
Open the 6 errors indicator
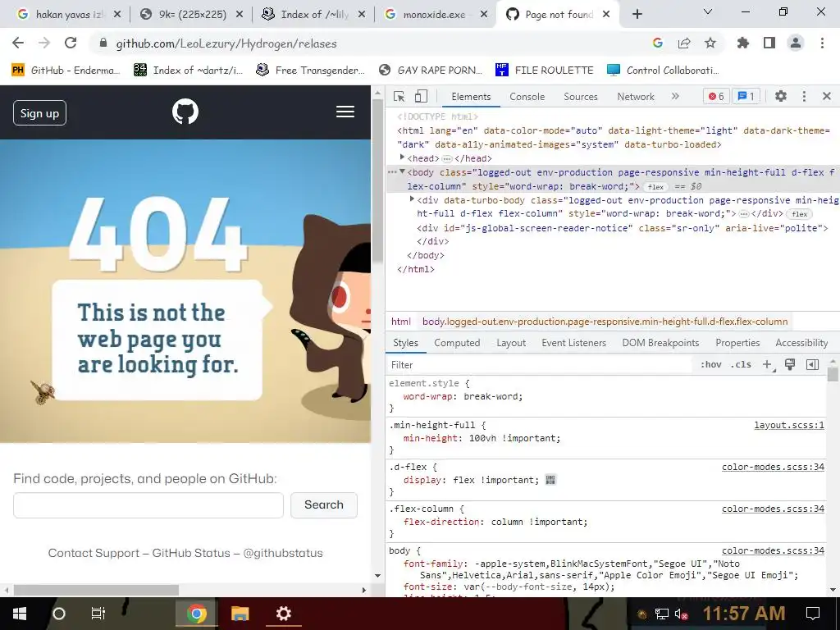click(716, 97)
